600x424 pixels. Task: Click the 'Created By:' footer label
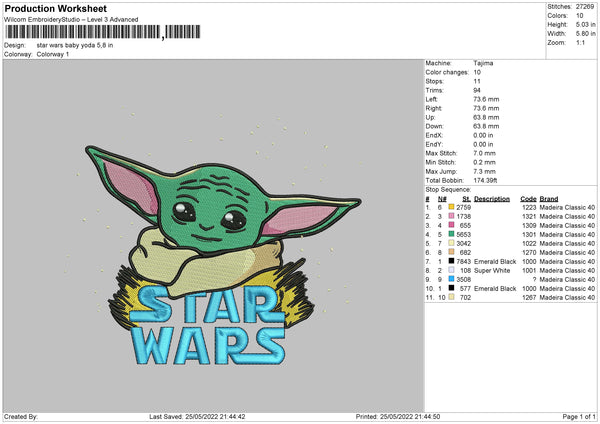(x=21, y=416)
